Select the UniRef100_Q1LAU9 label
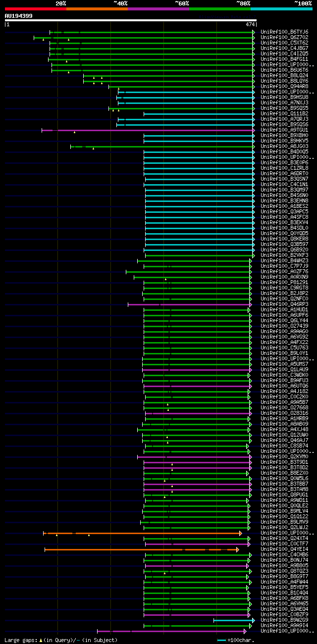 (284, 369)
